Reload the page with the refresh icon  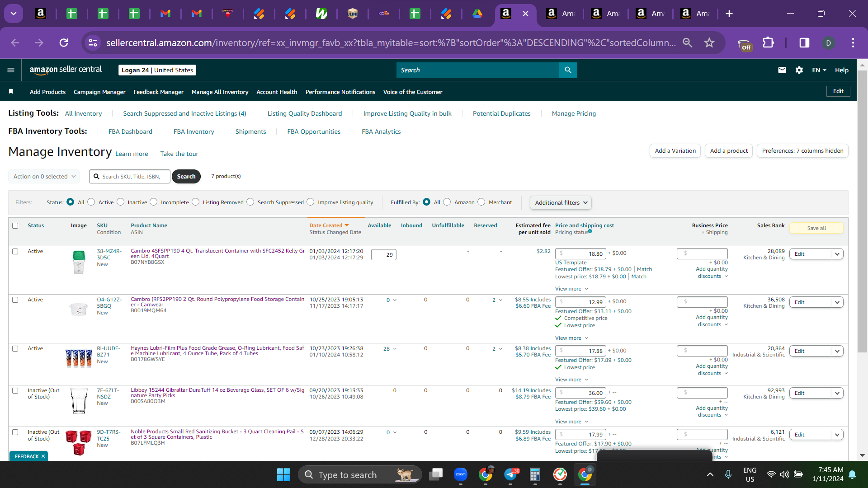[64, 42]
